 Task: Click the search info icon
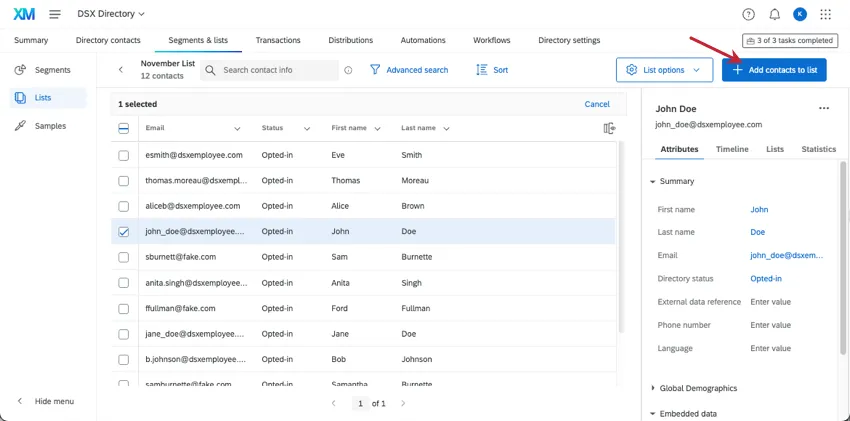click(348, 70)
